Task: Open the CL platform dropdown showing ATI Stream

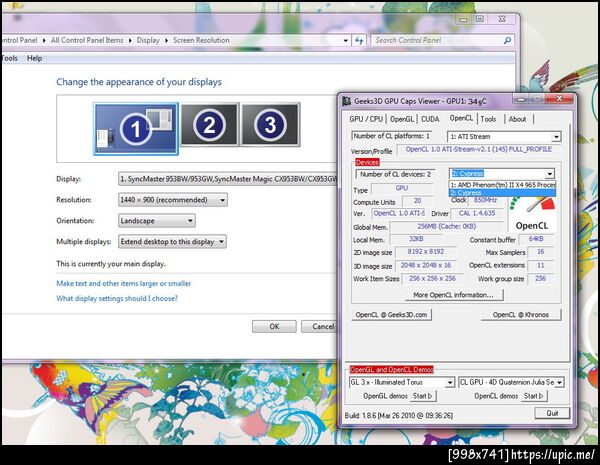Action: [x=504, y=137]
